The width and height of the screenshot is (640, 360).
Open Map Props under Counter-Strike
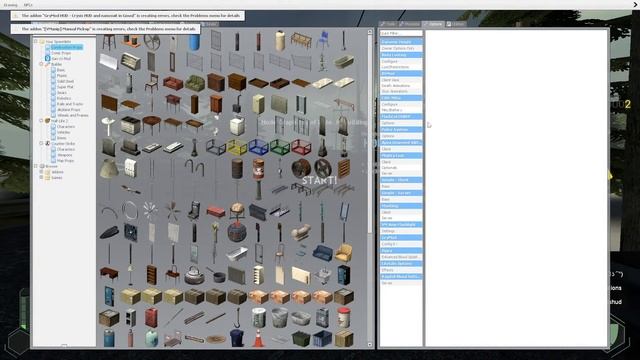click(65, 161)
